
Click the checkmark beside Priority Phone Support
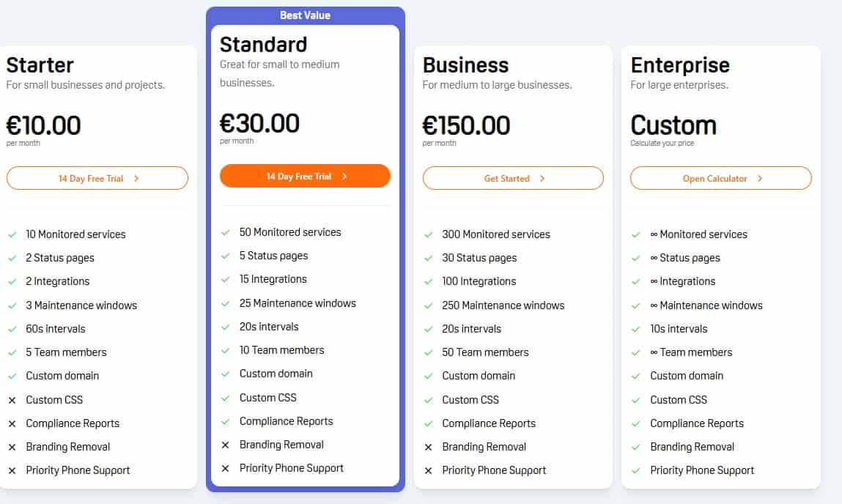(x=636, y=470)
